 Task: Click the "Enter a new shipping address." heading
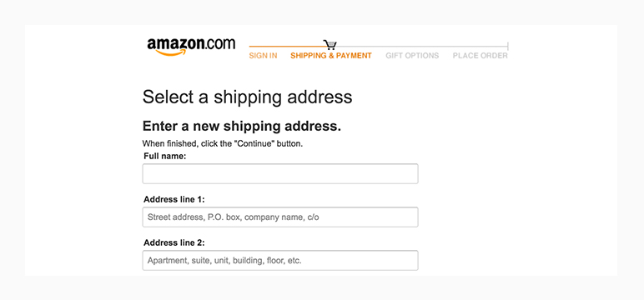(242, 127)
